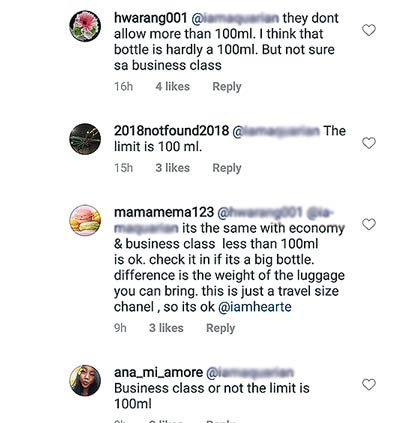The width and height of the screenshot is (398, 423).
Task: Click the 16h timestamp on first comment
Action: 123,87
